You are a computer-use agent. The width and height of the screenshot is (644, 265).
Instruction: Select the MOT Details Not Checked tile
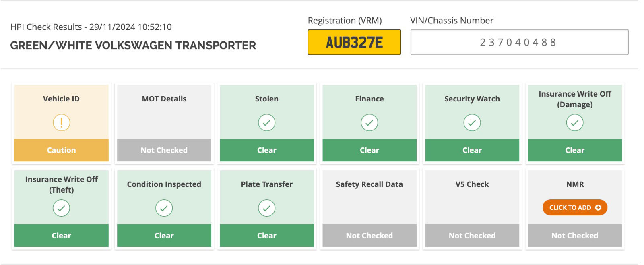164,123
